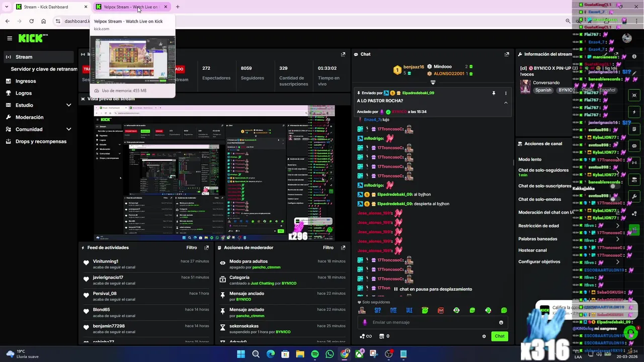Open Servidor y clave de retransmisión
The height and width of the screenshot is (362, 644).
[44, 69]
